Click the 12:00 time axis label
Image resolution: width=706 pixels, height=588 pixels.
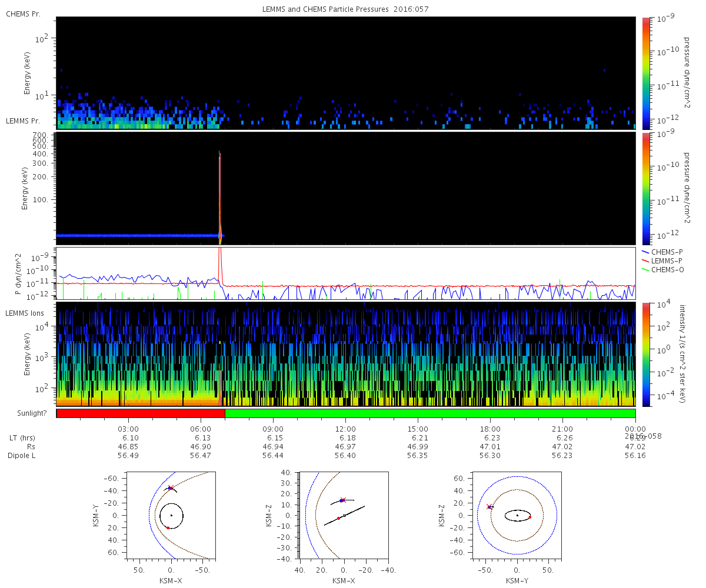pos(345,429)
